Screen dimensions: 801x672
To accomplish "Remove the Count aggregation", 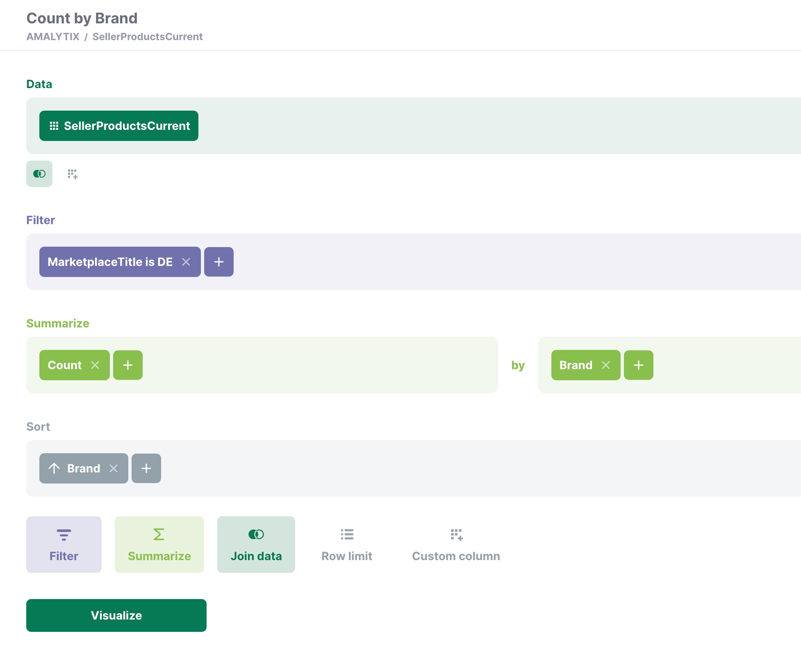I will [95, 365].
